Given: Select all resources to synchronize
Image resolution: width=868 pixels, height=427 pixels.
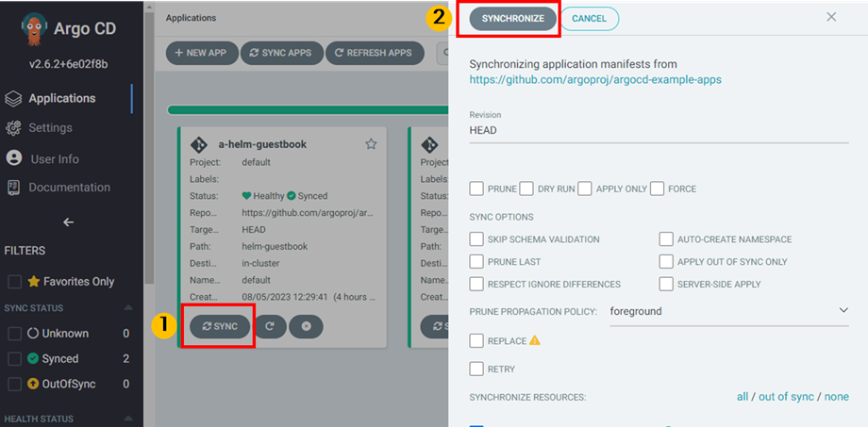Looking at the screenshot, I should [743, 397].
